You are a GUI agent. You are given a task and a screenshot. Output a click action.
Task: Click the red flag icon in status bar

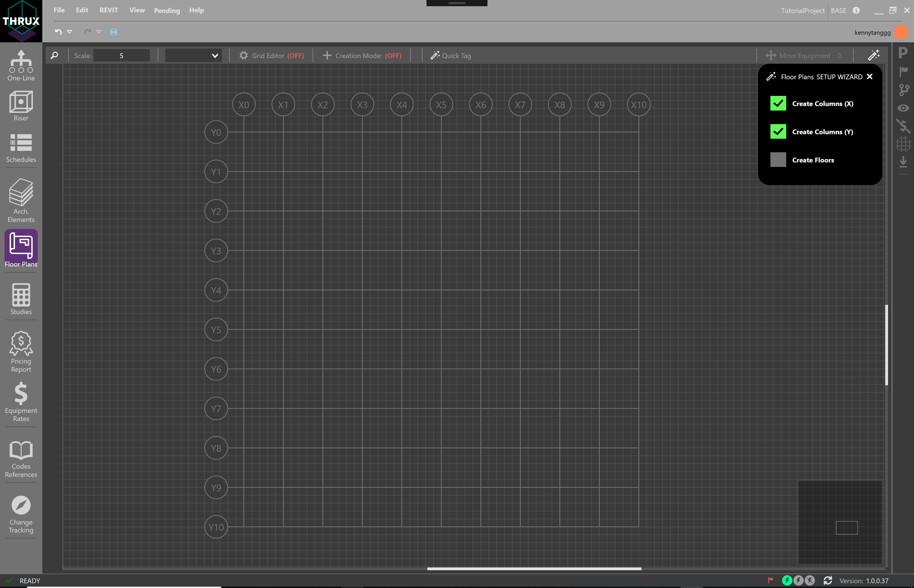point(770,580)
